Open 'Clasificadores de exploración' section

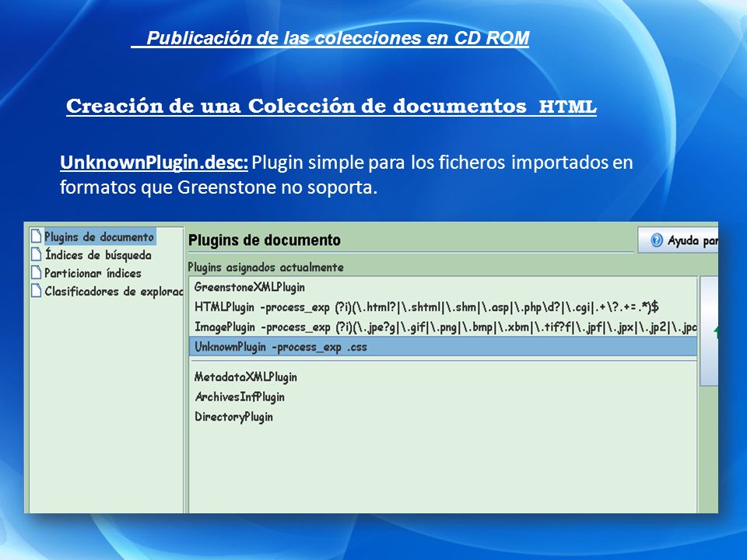click(x=114, y=291)
